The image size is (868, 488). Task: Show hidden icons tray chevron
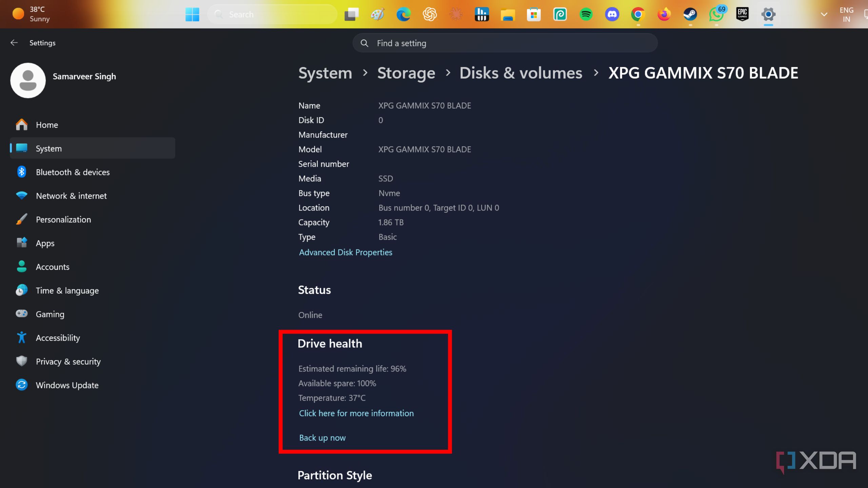pos(824,14)
